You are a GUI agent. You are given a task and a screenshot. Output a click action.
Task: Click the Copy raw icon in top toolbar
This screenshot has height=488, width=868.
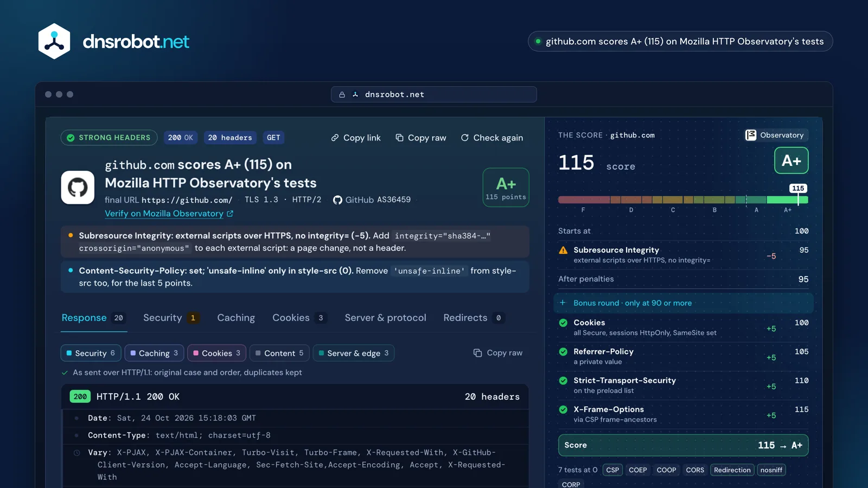[x=399, y=138]
